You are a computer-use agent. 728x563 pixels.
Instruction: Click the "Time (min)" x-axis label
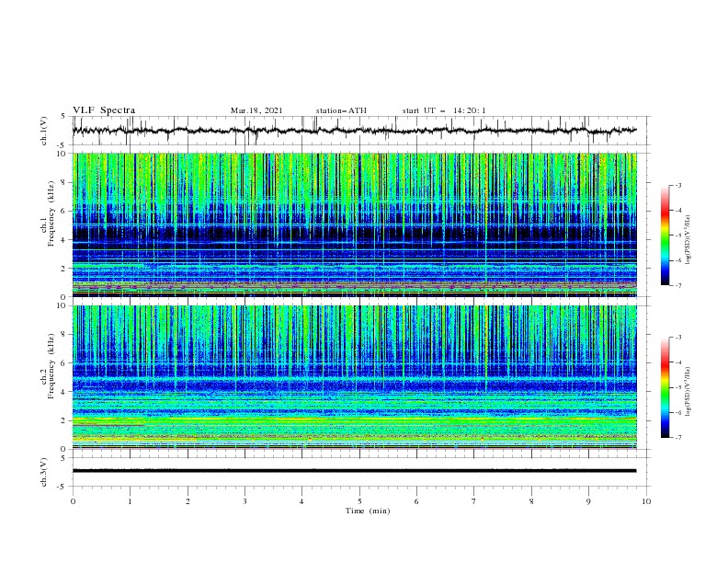(368, 511)
